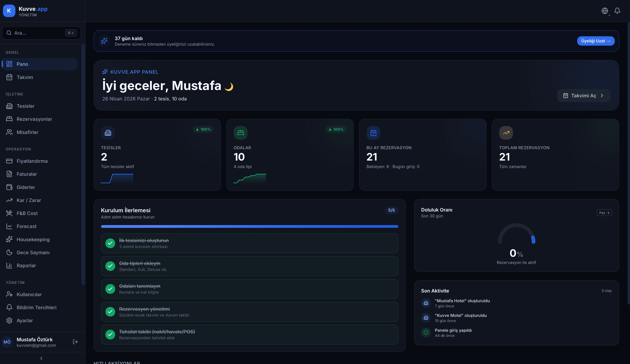The image size is (630, 364).
Task: Click the Doluluk Oranı gauge
Action: coord(517,234)
